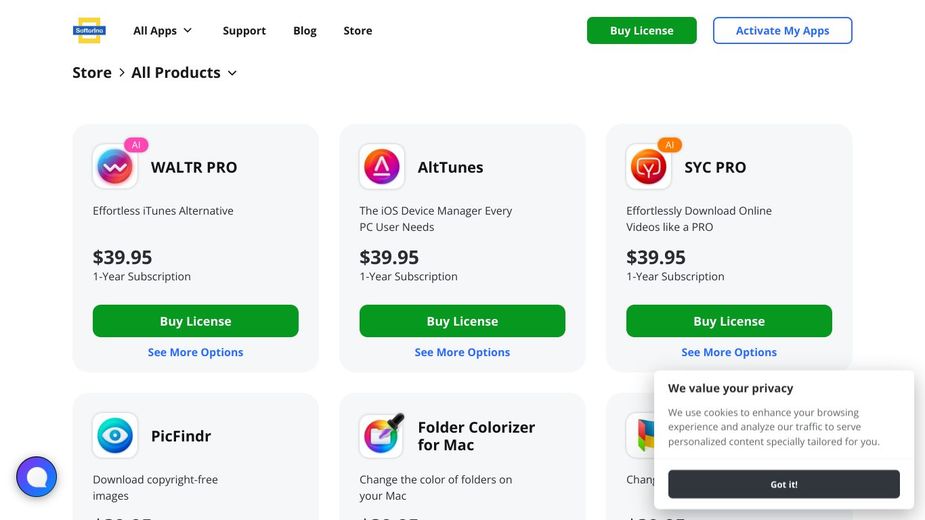Dismiss cookie notice with Got it!
The height and width of the screenshot is (520, 925).
pos(783,484)
